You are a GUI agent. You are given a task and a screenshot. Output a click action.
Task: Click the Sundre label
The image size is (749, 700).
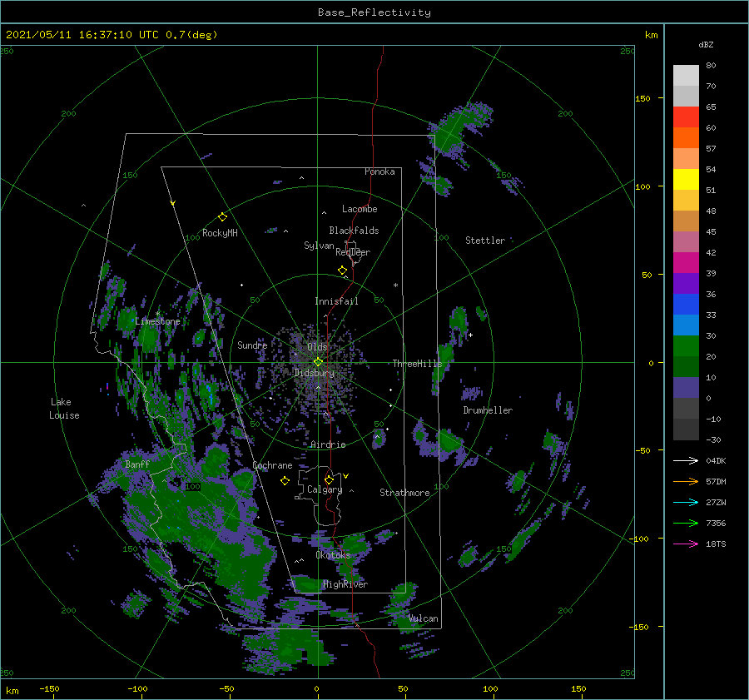click(252, 345)
